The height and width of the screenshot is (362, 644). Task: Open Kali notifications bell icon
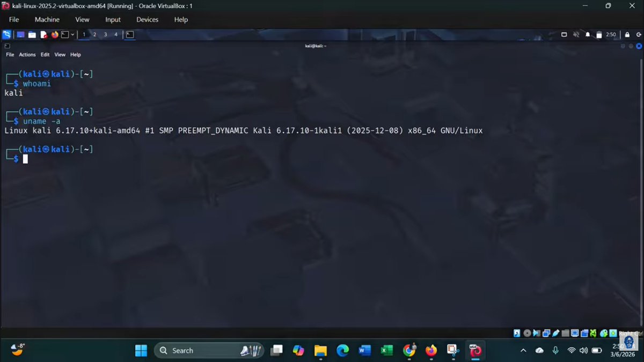[x=588, y=35]
